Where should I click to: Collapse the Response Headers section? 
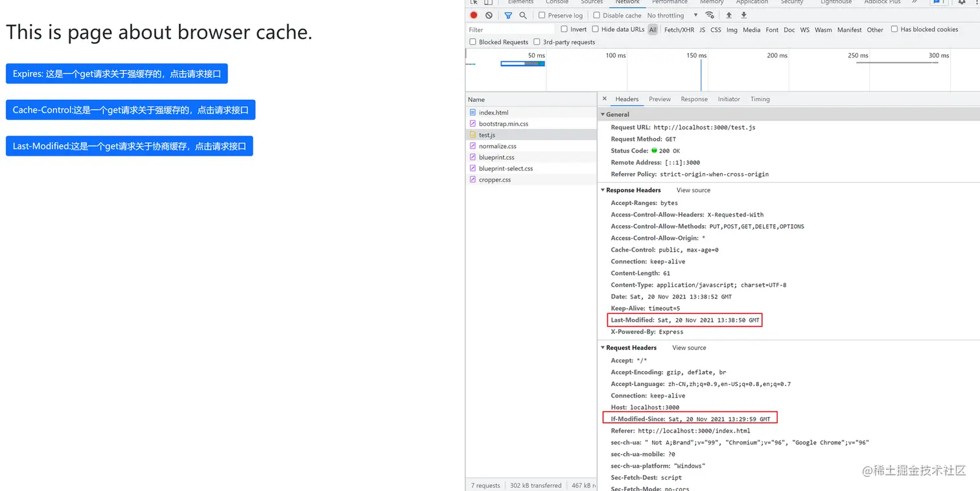click(x=603, y=190)
